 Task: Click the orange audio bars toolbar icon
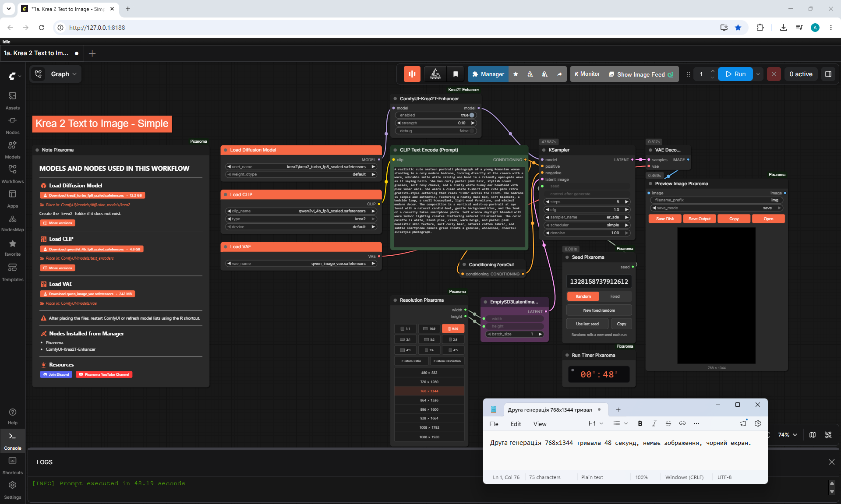coord(412,74)
